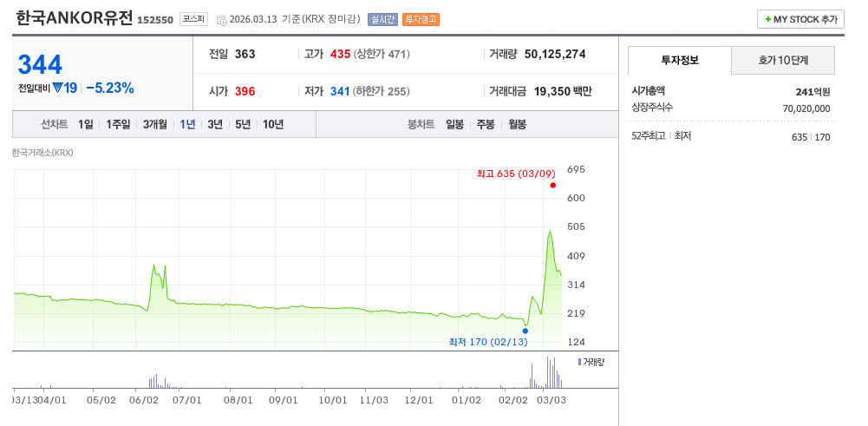
Task: Click the 한국거래소(KRX) chart label
Action: 42,153
